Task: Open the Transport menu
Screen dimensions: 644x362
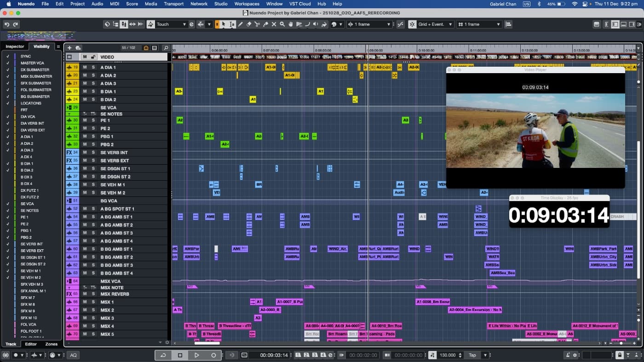Action: click(173, 4)
